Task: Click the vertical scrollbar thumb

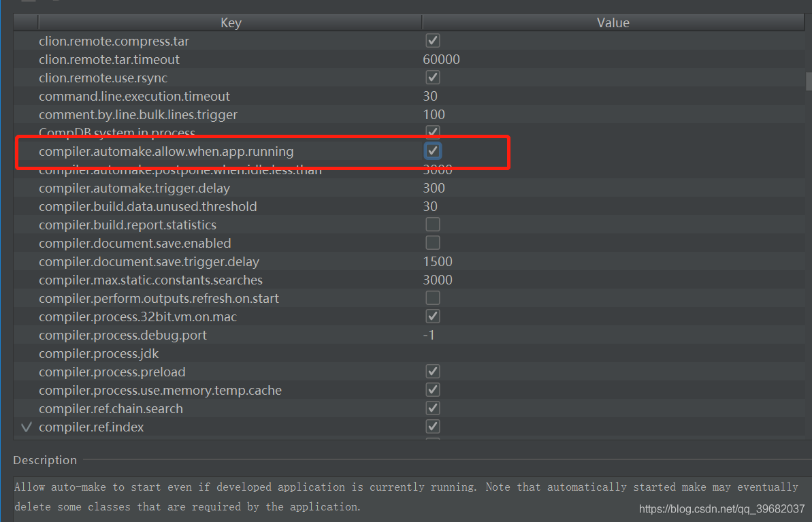Action: tap(809, 81)
